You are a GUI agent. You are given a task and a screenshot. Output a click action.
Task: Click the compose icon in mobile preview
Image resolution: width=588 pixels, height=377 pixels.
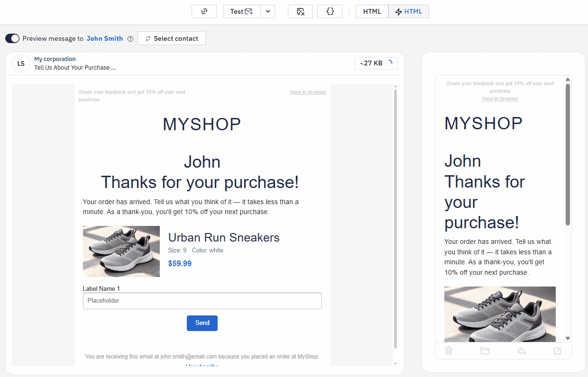tap(558, 351)
